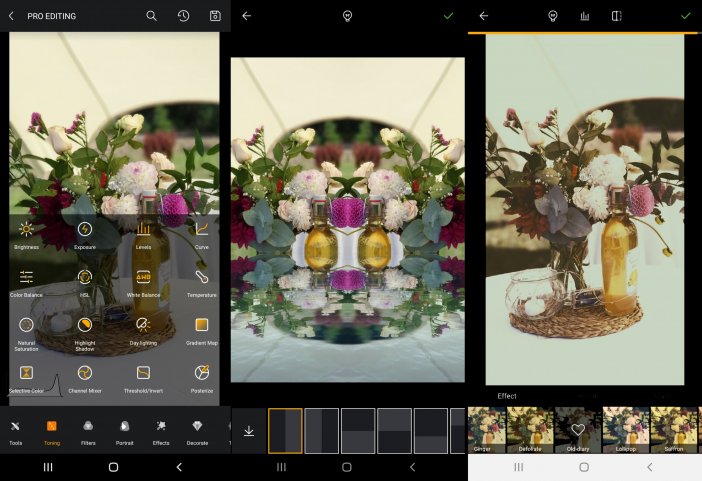Open the Gradient Map tool

(x=201, y=331)
